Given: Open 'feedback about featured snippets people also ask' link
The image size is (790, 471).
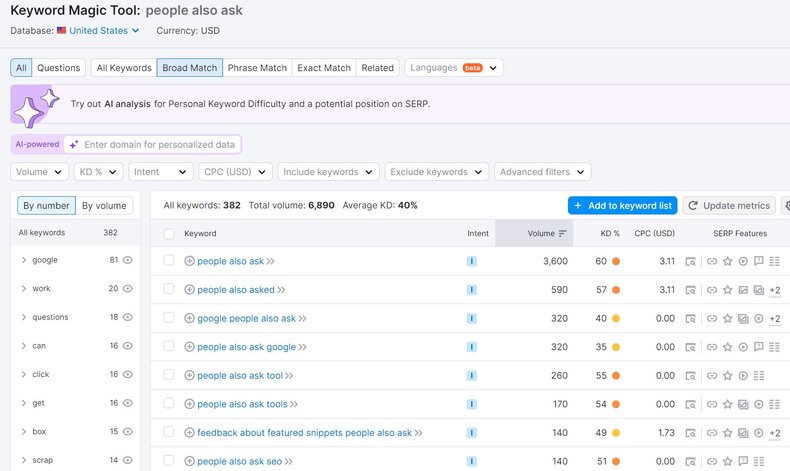Looking at the screenshot, I should tap(304, 433).
